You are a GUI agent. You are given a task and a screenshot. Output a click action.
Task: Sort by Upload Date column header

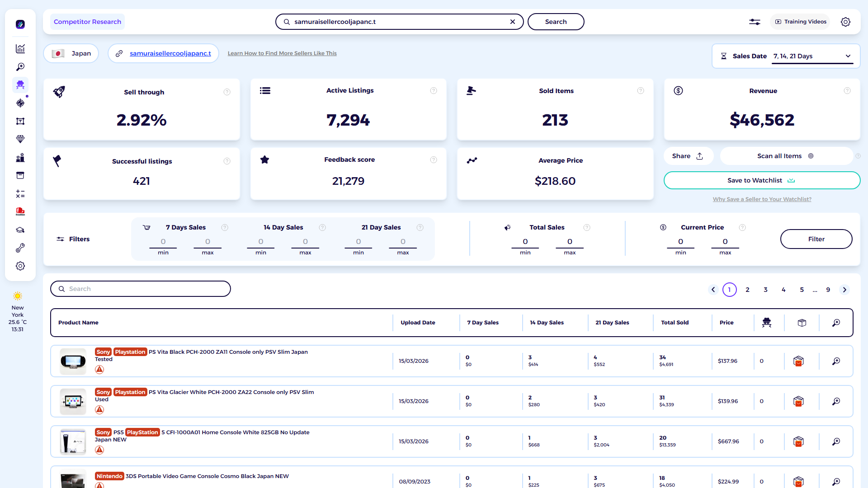click(x=418, y=323)
